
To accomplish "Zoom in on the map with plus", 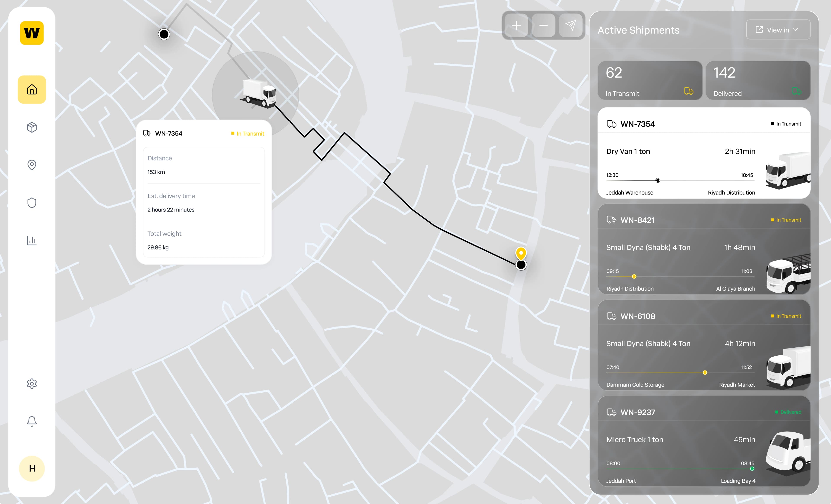I will pyautogui.click(x=516, y=25).
